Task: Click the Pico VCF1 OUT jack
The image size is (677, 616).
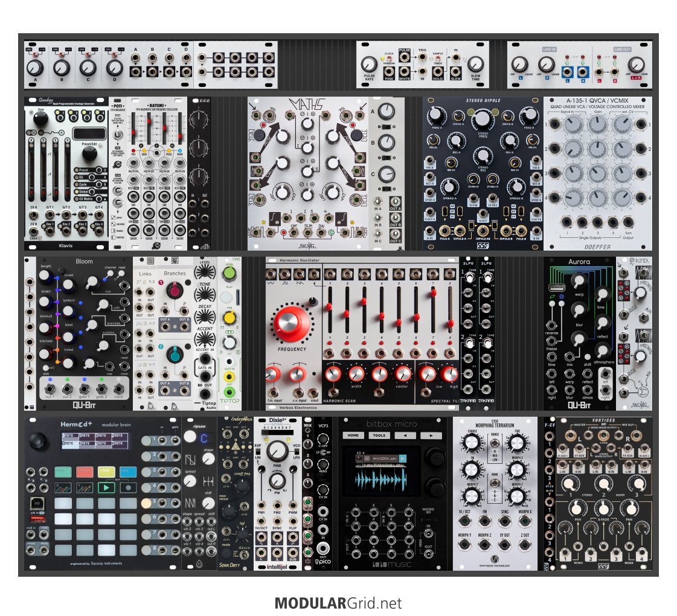Action: pos(322,548)
